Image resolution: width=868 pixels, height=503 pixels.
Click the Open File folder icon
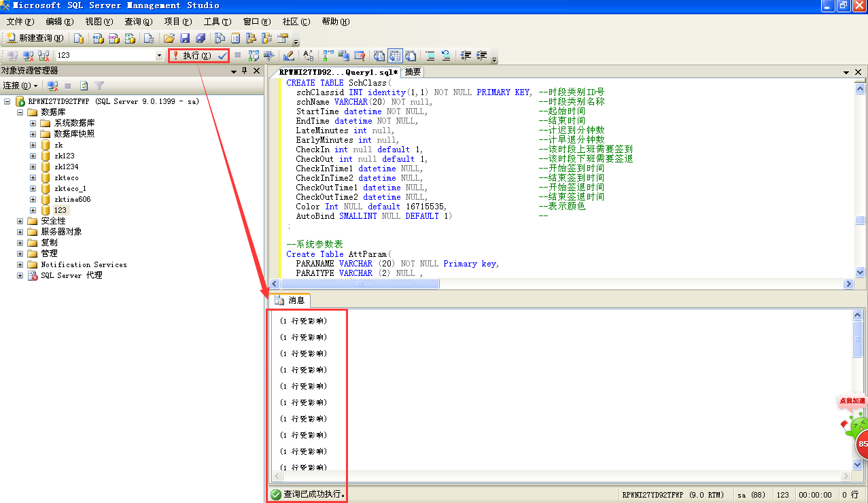tap(169, 38)
